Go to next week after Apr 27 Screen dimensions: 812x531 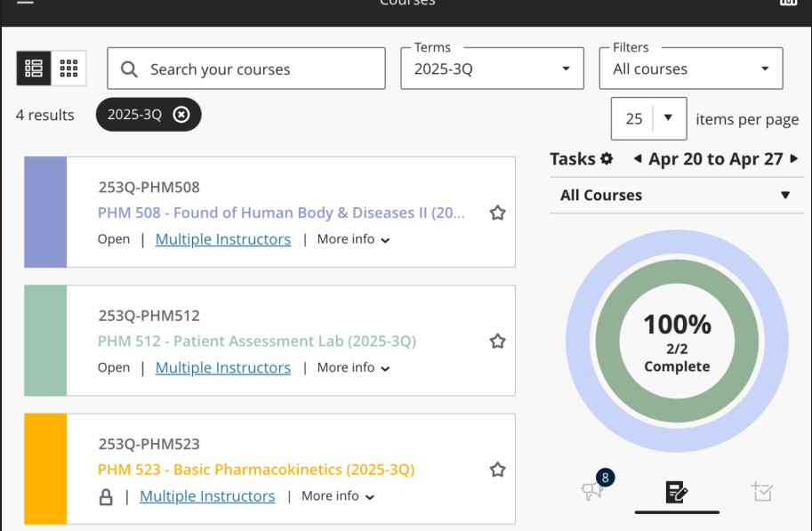coord(794,158)
